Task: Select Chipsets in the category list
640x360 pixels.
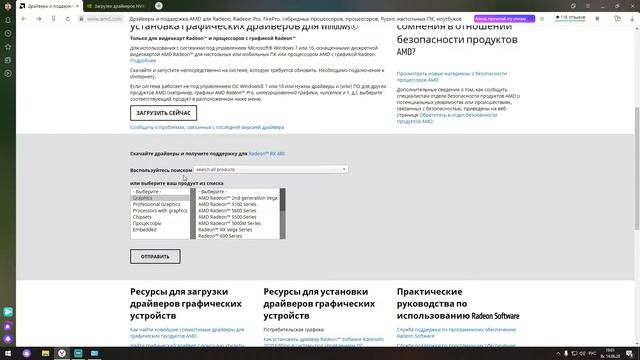Action: [160, 217]
